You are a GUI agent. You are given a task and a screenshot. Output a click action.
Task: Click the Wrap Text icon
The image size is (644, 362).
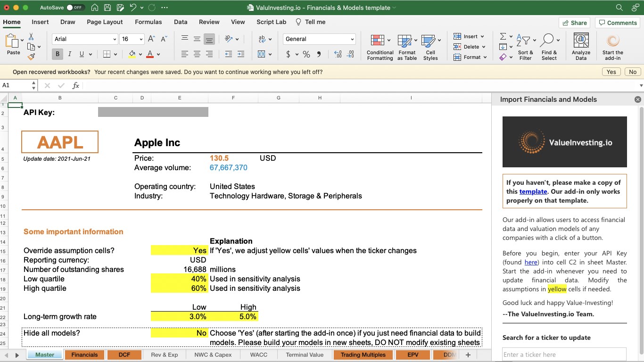click(262, 39)
